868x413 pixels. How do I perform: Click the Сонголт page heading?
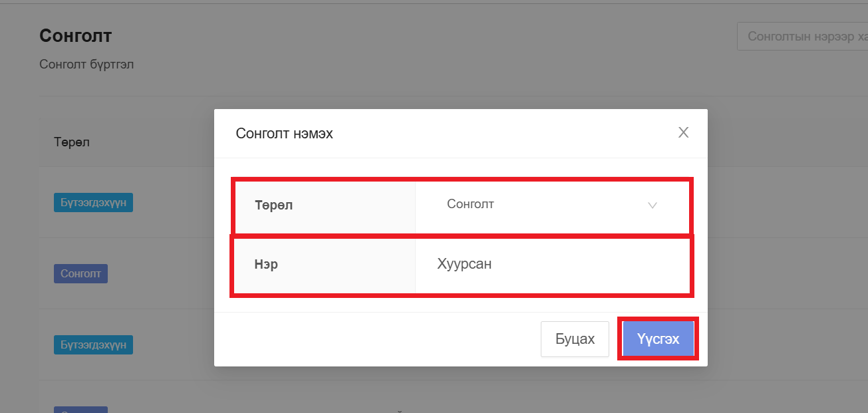pos(75,36)
